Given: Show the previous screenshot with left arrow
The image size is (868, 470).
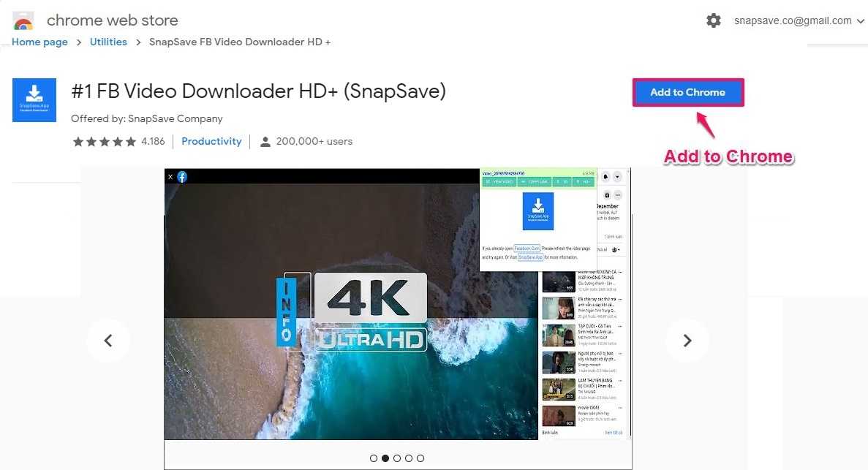Looking at the screenshot, I should point(108,341).
